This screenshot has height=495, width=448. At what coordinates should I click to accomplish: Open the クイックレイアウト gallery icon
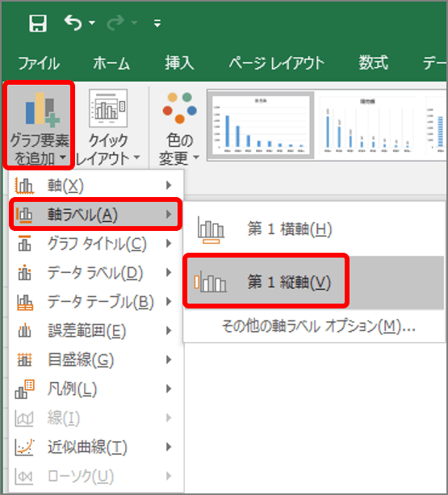tap(108, 108)
